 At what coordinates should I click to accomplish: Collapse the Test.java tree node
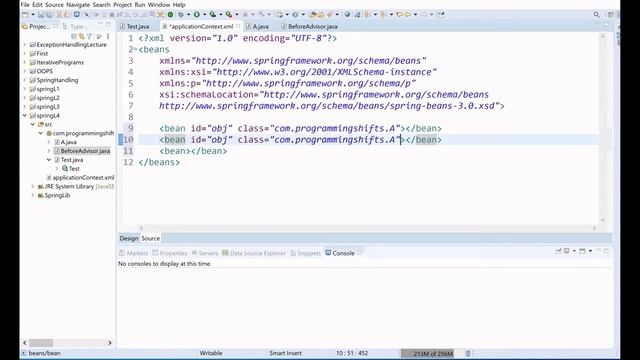point(49,160)
